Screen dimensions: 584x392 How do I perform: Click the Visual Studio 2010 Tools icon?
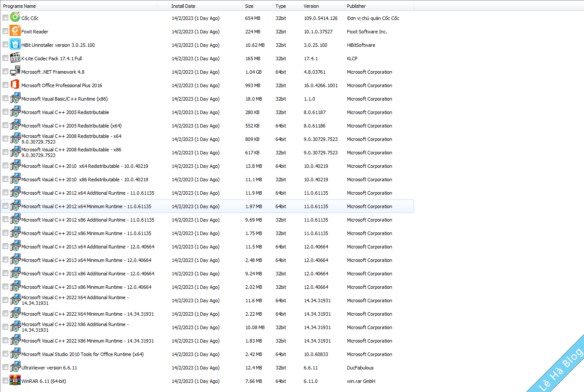click(15, 354)
